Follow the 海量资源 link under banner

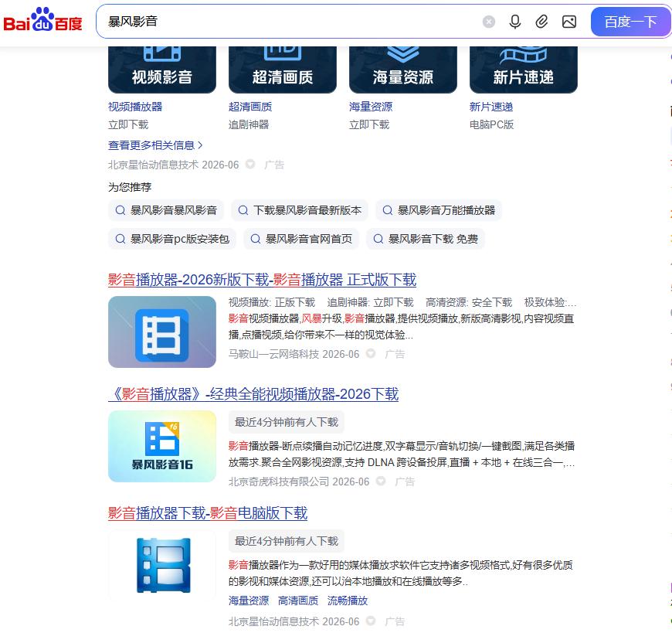371,107
